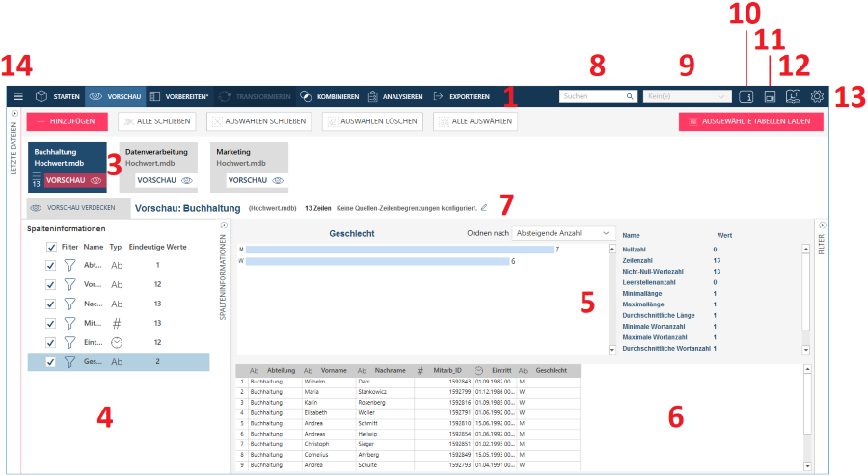
Task: Click the settings gear icon
Action: tap(817, 96)
